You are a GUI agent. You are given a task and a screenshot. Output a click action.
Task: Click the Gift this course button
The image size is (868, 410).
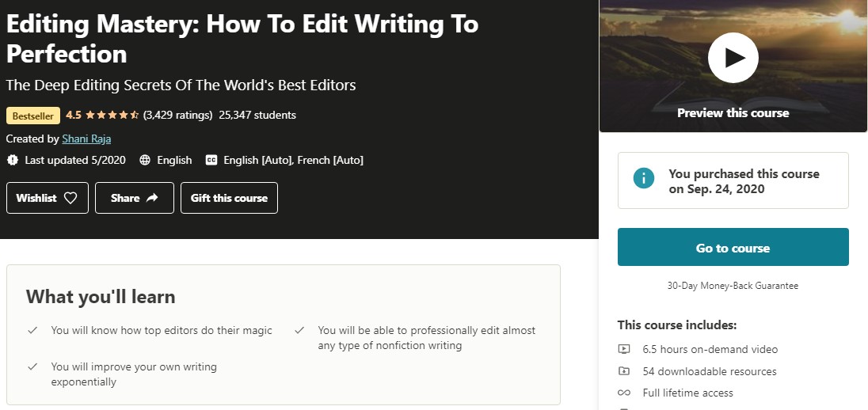229,198
